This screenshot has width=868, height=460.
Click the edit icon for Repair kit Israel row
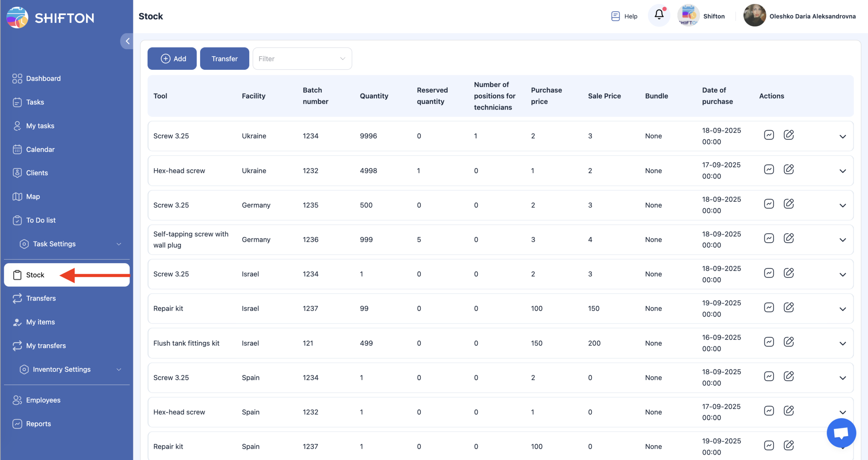click(788, 307)
